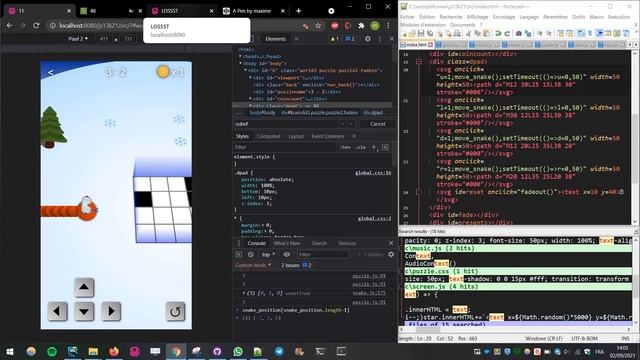The width and height of the screenshot is (640, 360).
Task: Expand the head element node
Action: [241, 56]
